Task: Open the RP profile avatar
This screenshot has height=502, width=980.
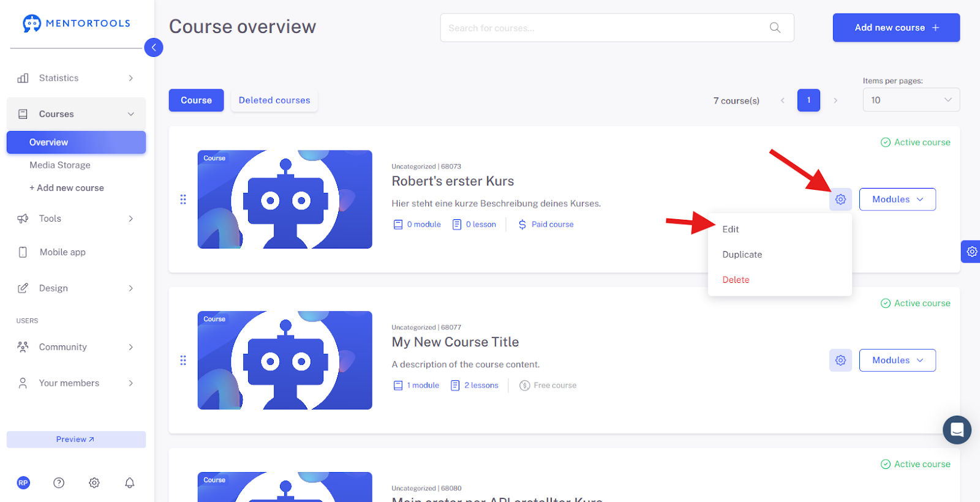Action: 23,483
